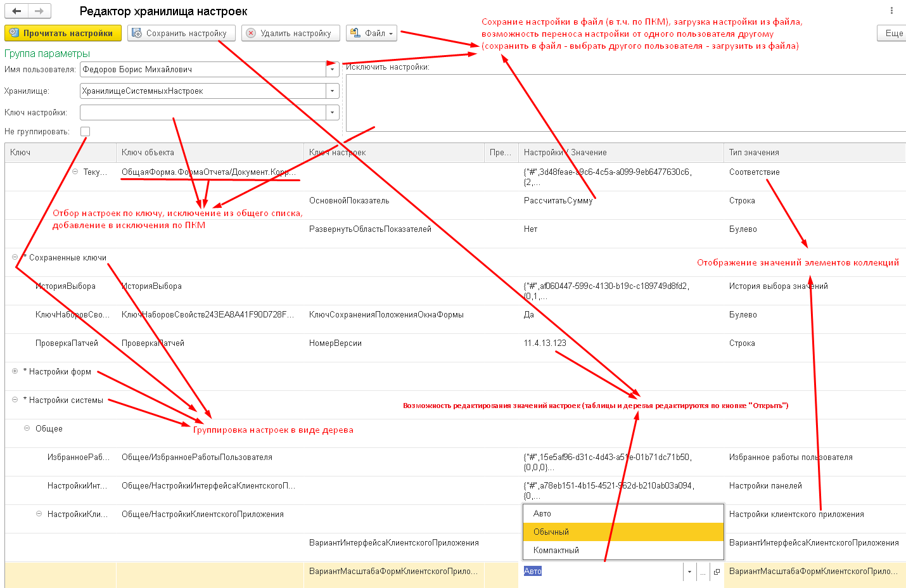Click into 'Исключить настройки' text area
906x588 pixels.
point(626,103)
